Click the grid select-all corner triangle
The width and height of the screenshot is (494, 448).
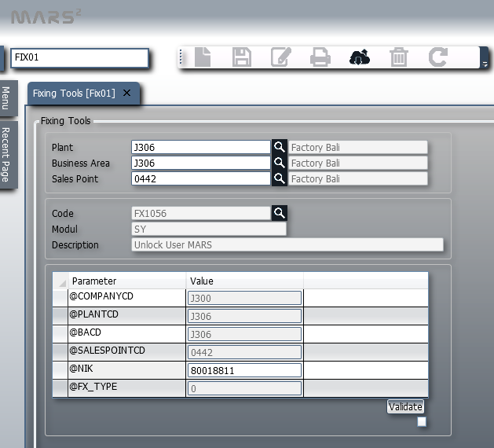click(x=60, y=281)
